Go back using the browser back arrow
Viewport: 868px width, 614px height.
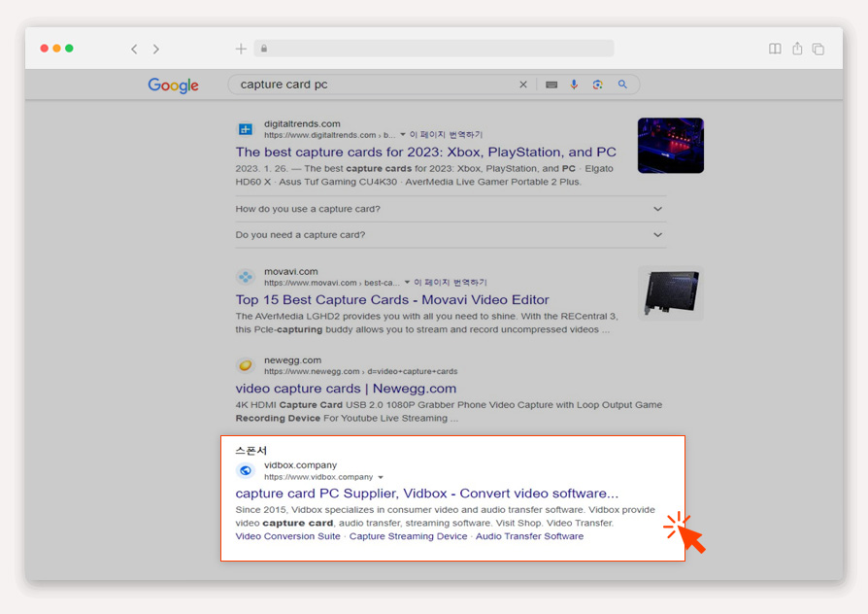[x=134, y=50]
